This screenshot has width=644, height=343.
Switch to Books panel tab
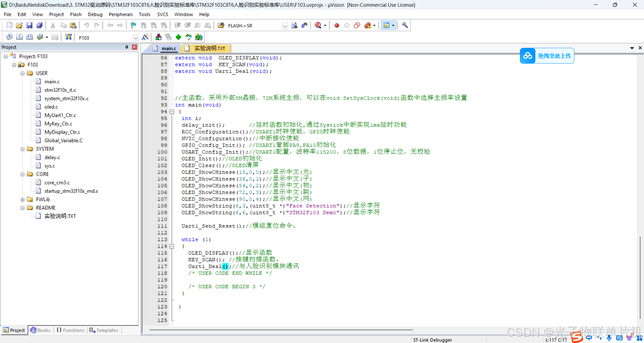pyautogui.click(x=40, y=330)
